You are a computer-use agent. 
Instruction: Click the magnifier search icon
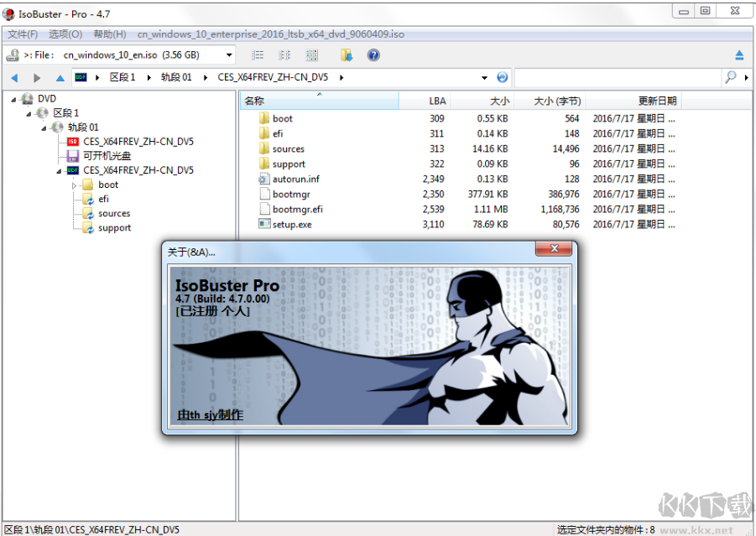[x=730, y=77]
